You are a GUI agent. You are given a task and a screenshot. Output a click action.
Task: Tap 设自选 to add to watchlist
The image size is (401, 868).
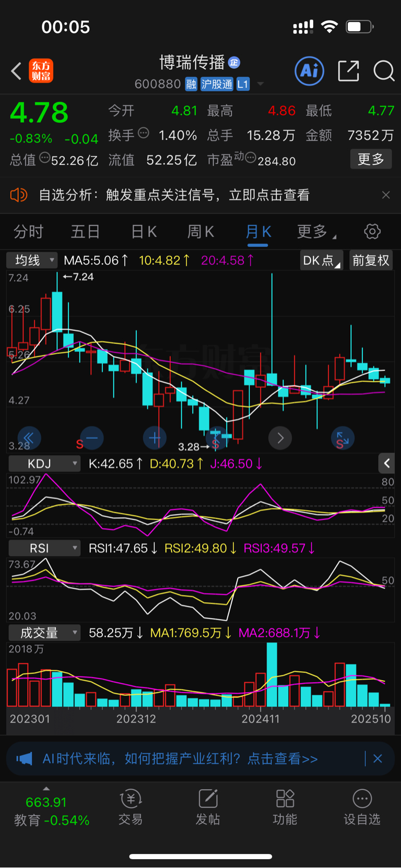[362, 807]
